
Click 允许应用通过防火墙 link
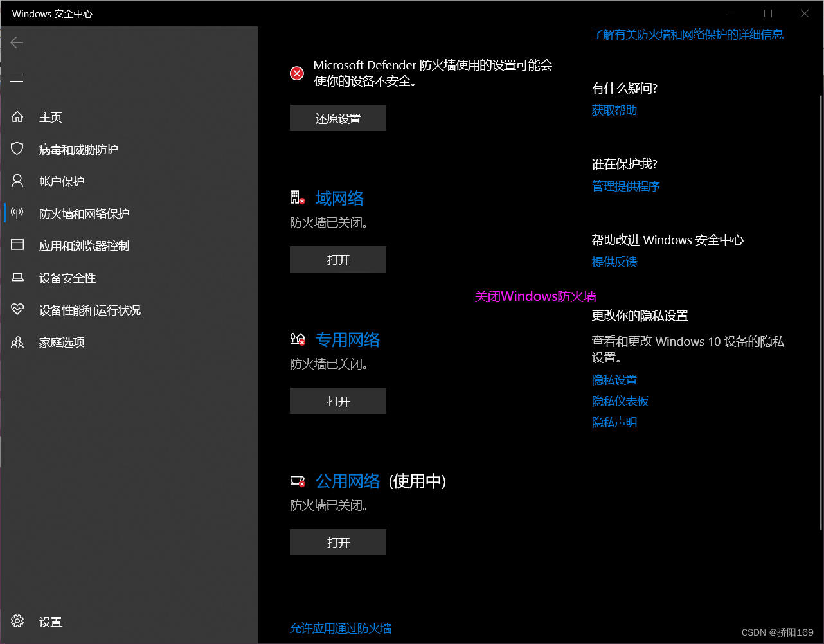click(x=341, y=628)
